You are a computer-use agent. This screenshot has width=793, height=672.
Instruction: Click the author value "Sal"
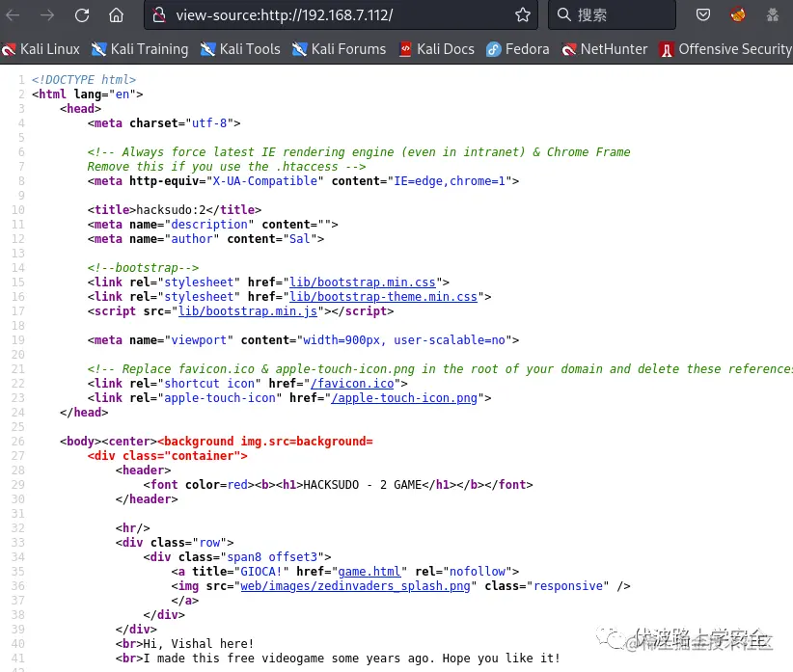(299, 239)
